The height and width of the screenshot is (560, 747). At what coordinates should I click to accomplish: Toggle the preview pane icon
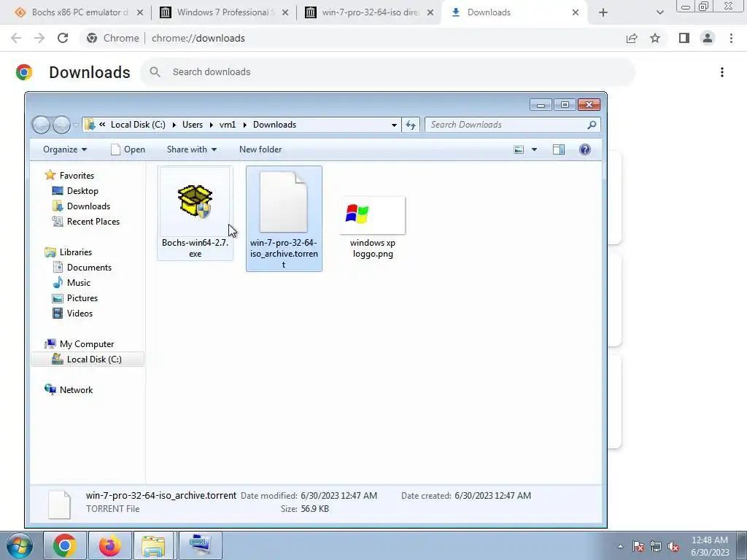click(558, 149)
